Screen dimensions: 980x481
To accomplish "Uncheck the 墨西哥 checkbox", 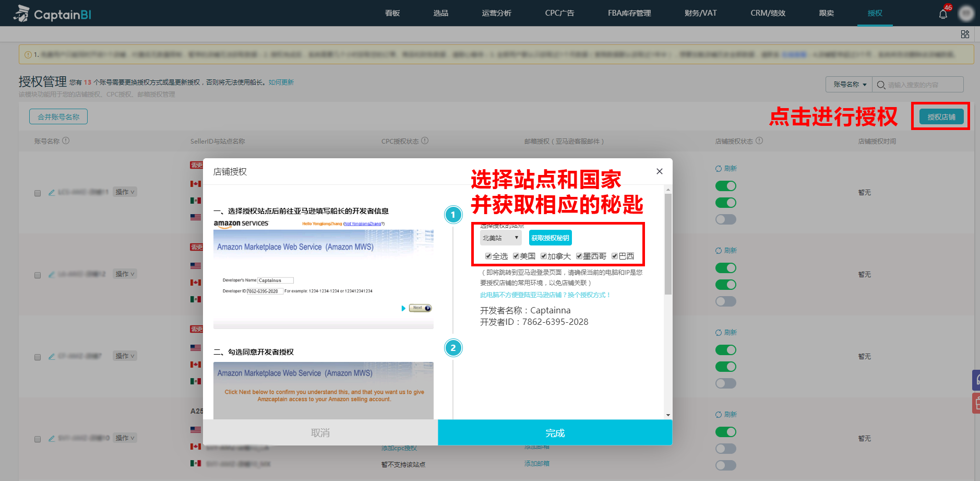I will (x=579, y=256).
